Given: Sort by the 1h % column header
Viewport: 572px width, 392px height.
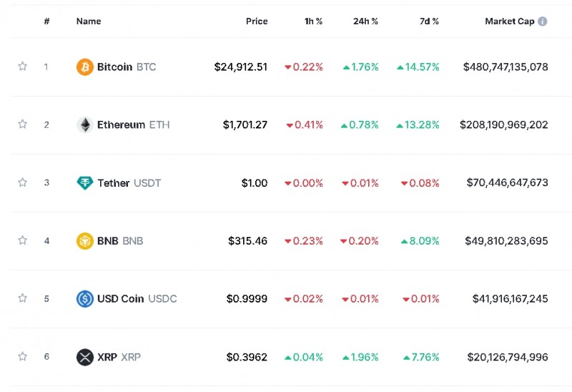Looking at the screenshot, I should (313, 21).
